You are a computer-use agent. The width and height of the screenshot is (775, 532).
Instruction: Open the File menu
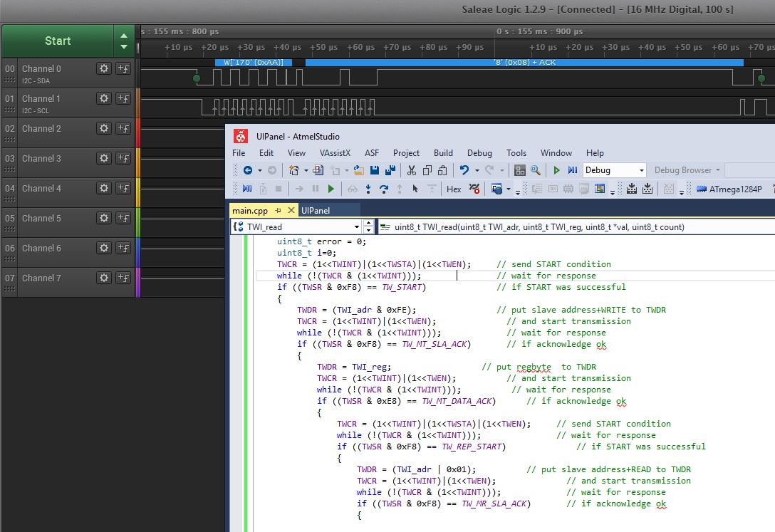pos(239,153)
